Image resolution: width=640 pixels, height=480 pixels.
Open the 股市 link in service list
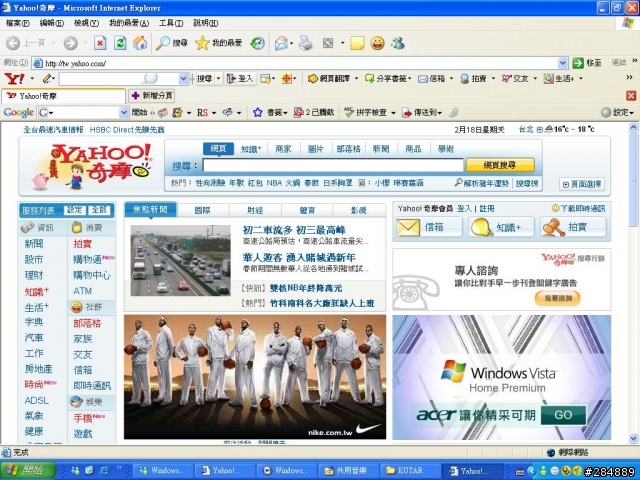(x=34, y=259)
